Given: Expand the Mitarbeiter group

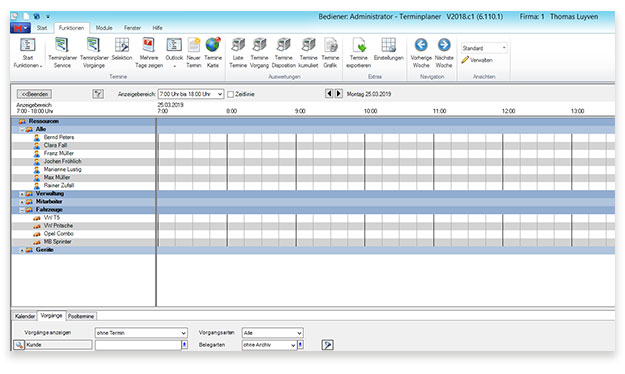Looking at the screenshot, I should (x=22, y=202).
